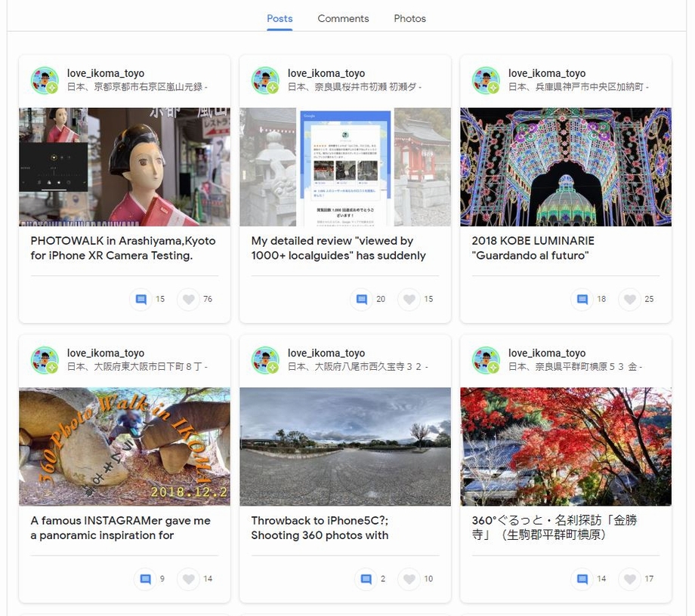Open the 360 Photo Walk in IKOMA thumbnail
This screenshot has height=616, width=695.
[125, 447]
